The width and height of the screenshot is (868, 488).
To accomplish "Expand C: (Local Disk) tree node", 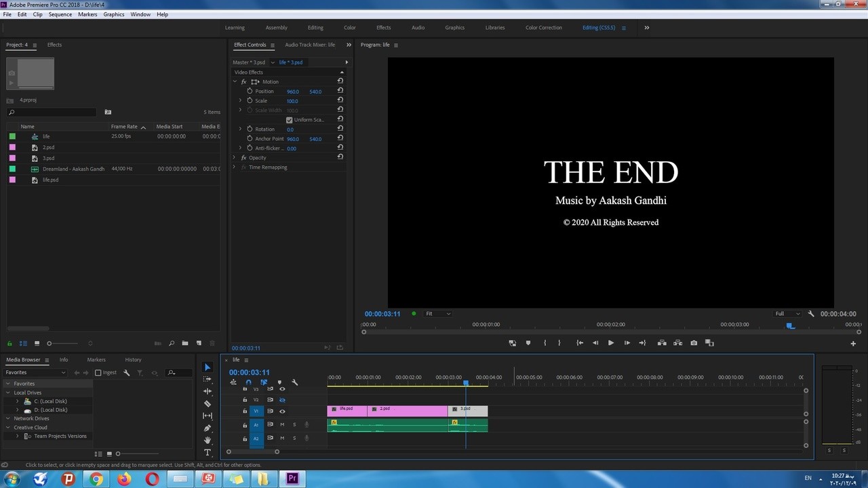I will (18, 401).
